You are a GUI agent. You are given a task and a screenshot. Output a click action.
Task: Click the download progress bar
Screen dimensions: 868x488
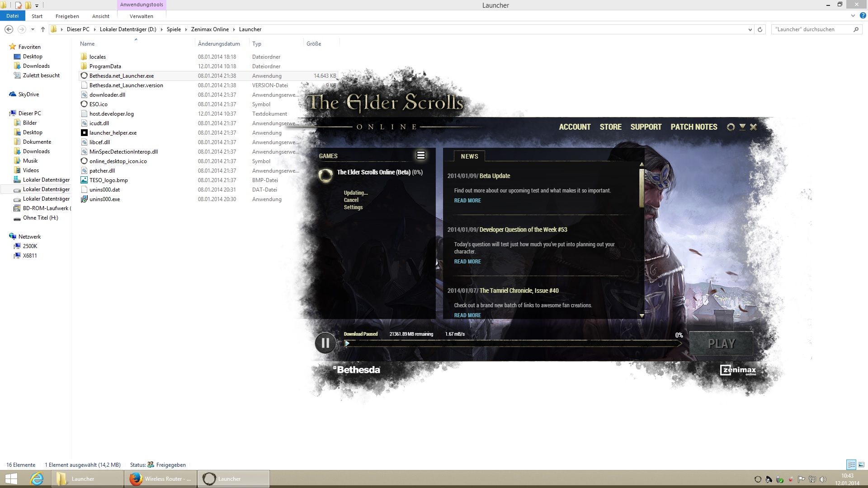coord(513,344)
